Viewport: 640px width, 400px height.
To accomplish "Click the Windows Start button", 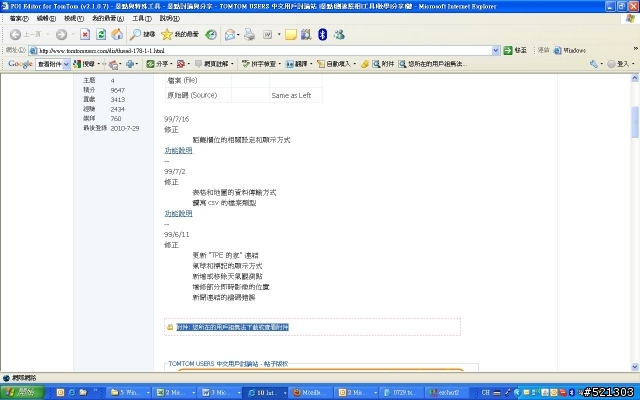I will 22,393.
